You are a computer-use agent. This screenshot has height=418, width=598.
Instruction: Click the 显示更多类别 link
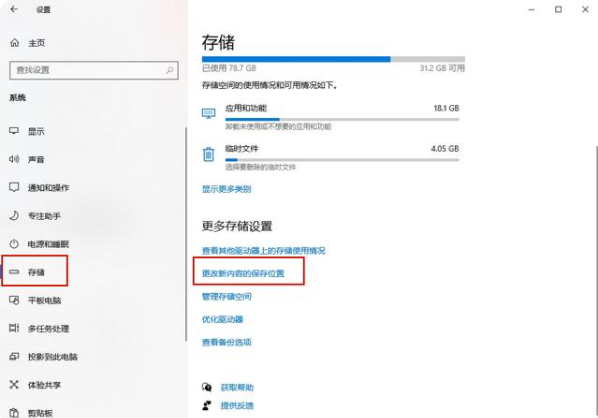point(227,189)
